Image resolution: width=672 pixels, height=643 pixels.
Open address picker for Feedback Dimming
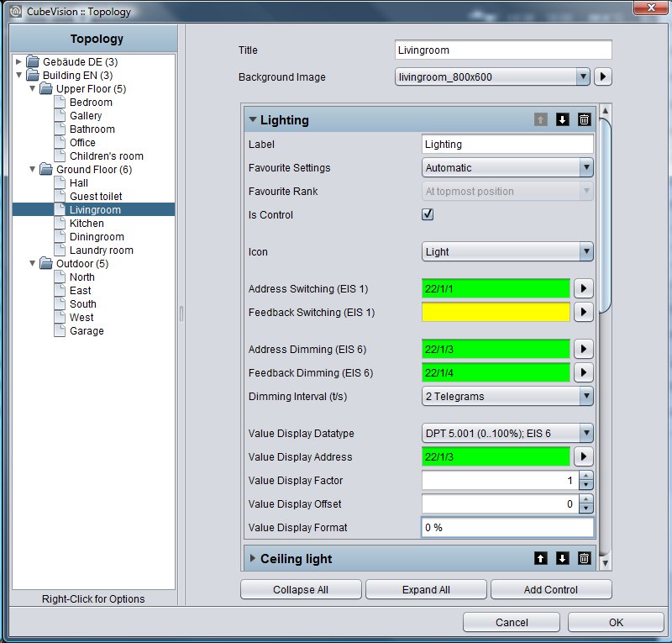(583, 372)
